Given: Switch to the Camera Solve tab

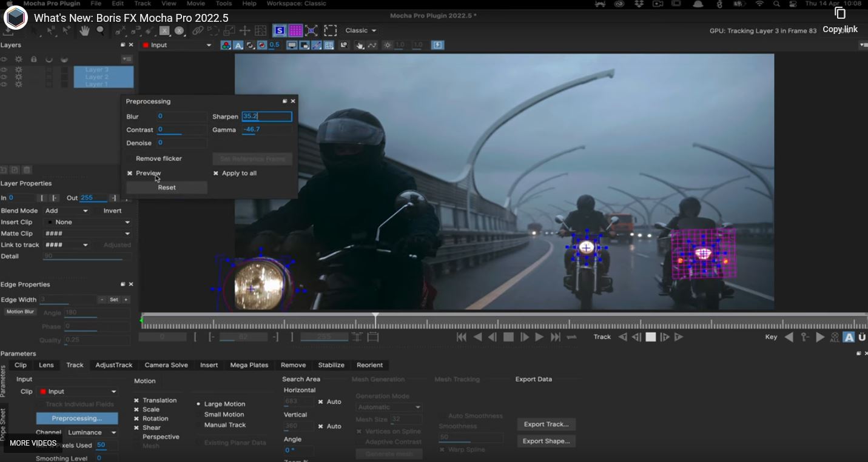Looking at the screenshot, I should coord(166,366).
